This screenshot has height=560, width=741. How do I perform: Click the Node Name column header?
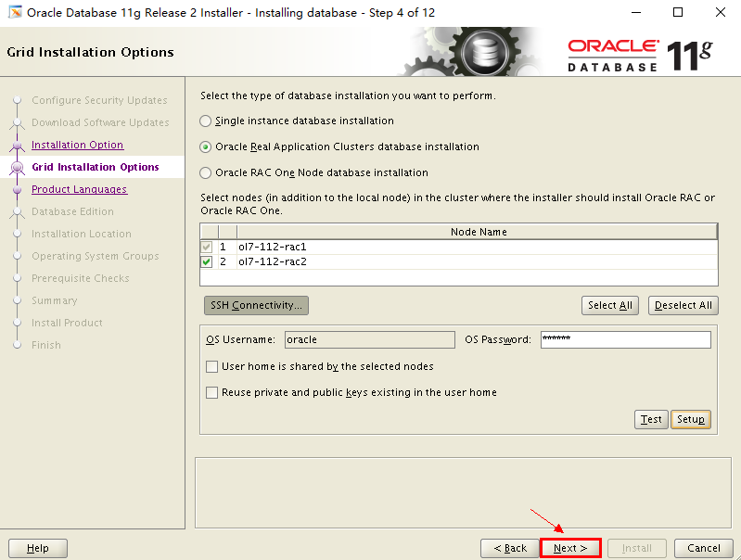pyautogui.click(x=478, y=232)
